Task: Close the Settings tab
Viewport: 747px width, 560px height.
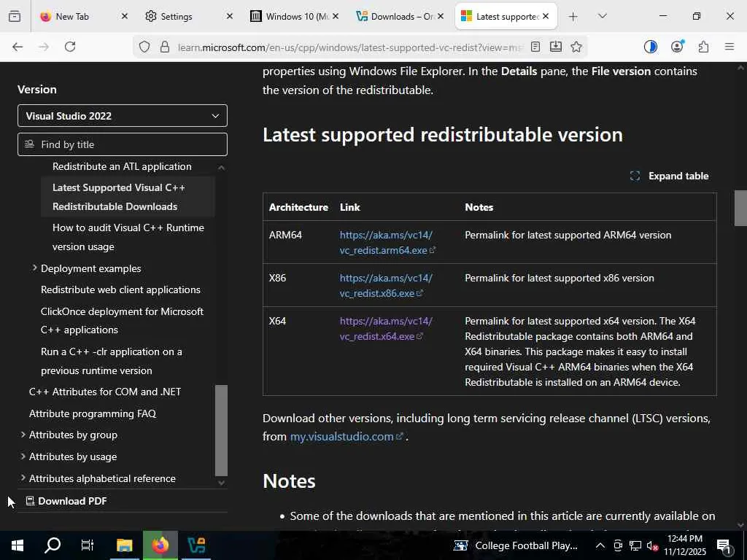Action: (x=229, y=16)
